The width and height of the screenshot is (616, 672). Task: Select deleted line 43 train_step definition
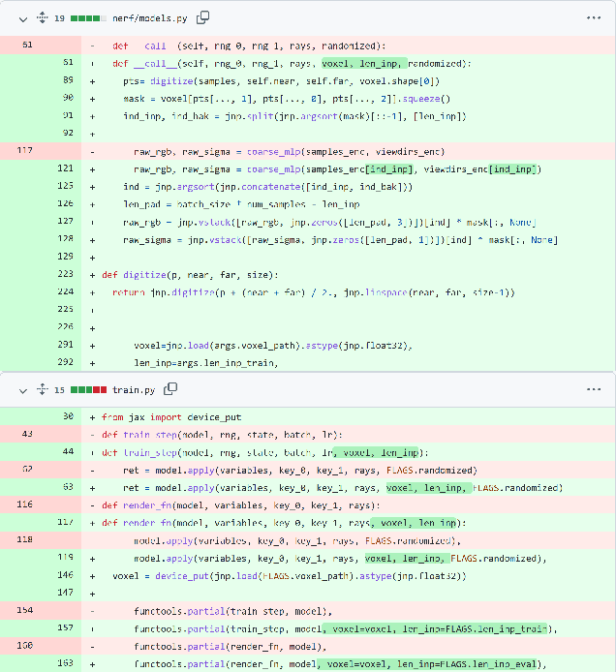[26, 434]
